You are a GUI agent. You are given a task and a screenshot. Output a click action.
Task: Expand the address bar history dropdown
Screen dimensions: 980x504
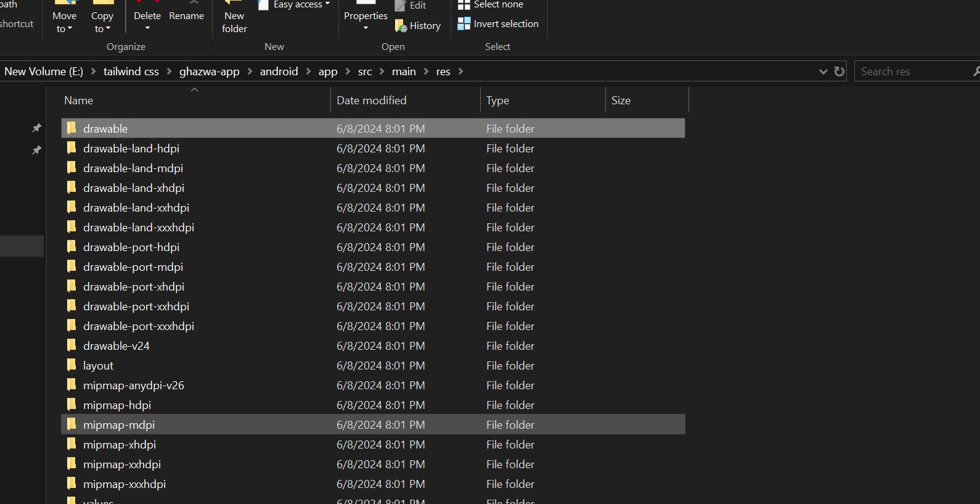(x=823, y=72)
